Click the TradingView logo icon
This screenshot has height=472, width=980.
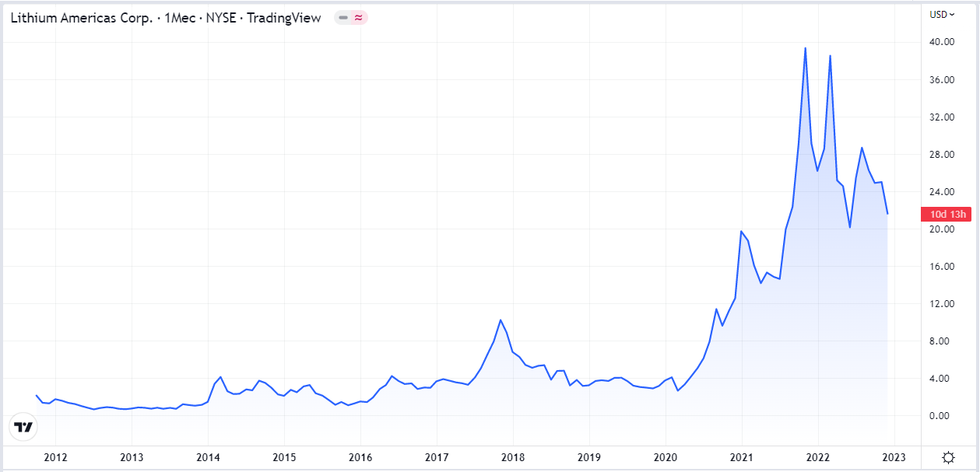(24, 427)
